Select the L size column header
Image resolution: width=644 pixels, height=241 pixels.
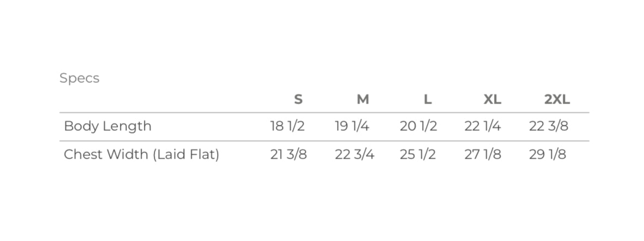[x=428, y=99]
